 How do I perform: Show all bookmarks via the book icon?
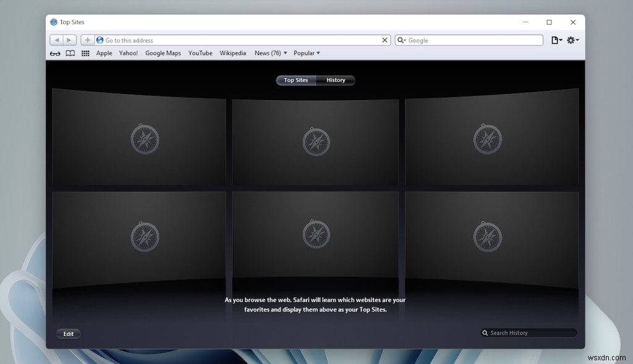70,53
